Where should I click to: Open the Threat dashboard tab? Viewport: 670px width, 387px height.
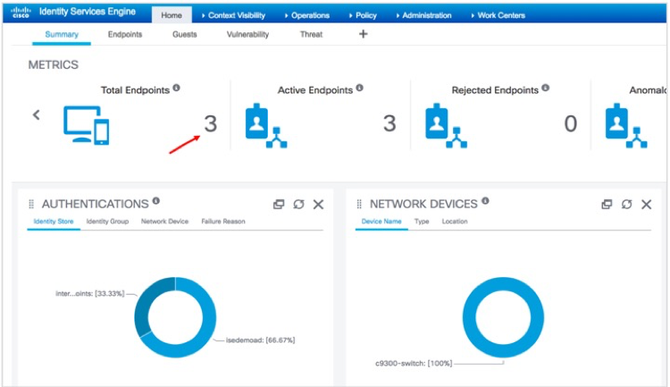(311, 34)
